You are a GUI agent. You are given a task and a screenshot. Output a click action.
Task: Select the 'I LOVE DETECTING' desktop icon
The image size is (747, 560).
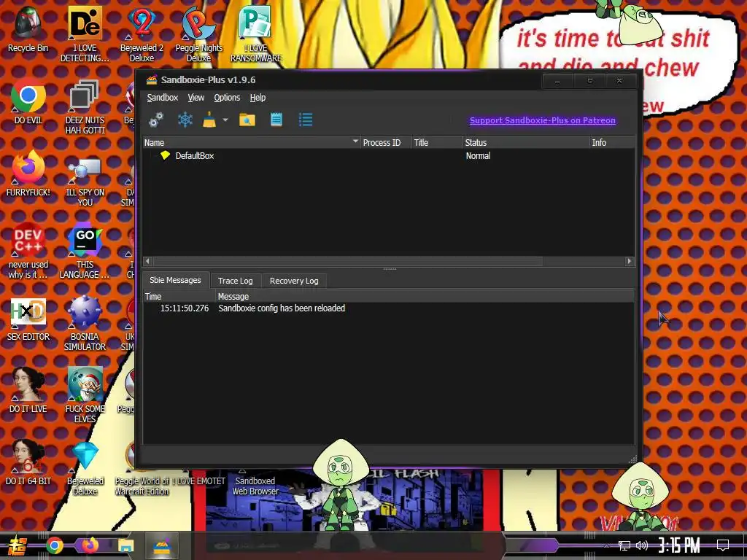85,34
